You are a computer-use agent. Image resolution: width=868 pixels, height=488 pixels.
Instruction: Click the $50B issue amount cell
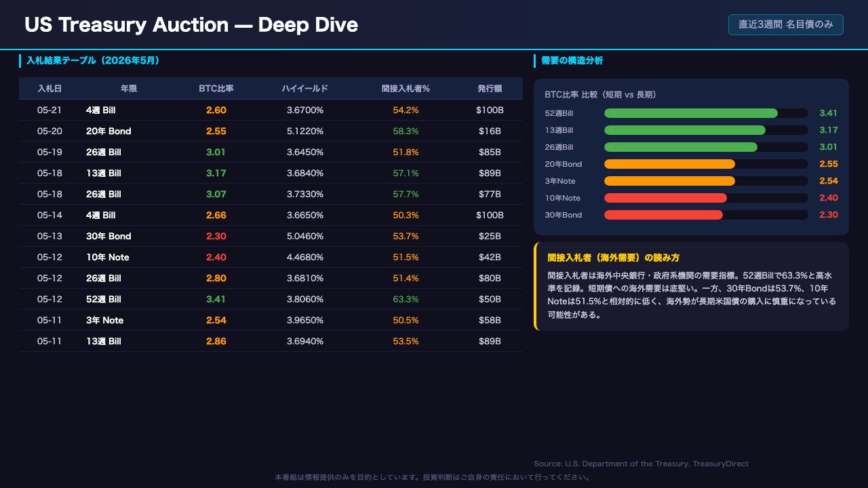pos(490,299)
